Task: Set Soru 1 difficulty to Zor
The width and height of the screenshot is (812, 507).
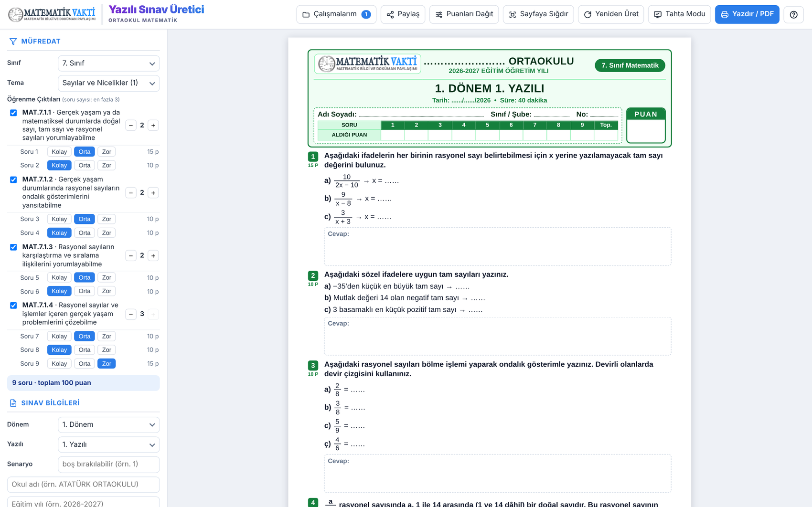Action: click(x=107, y=152)
